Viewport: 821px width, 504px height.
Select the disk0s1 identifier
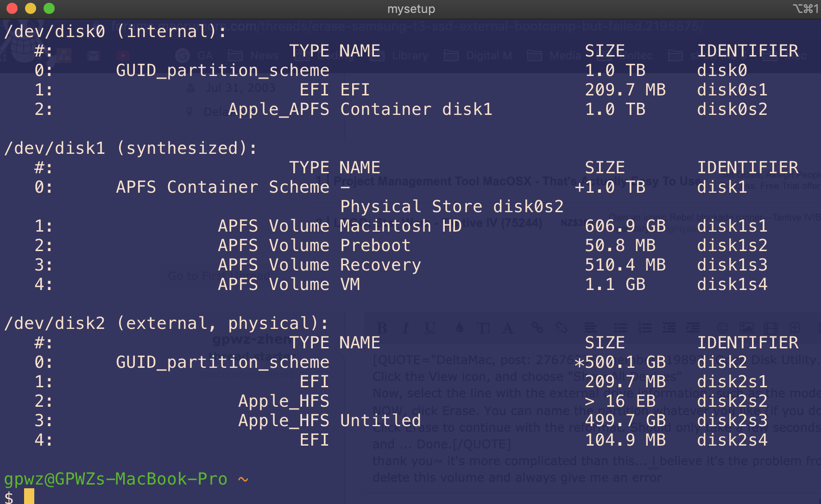(x=733, y=90)
